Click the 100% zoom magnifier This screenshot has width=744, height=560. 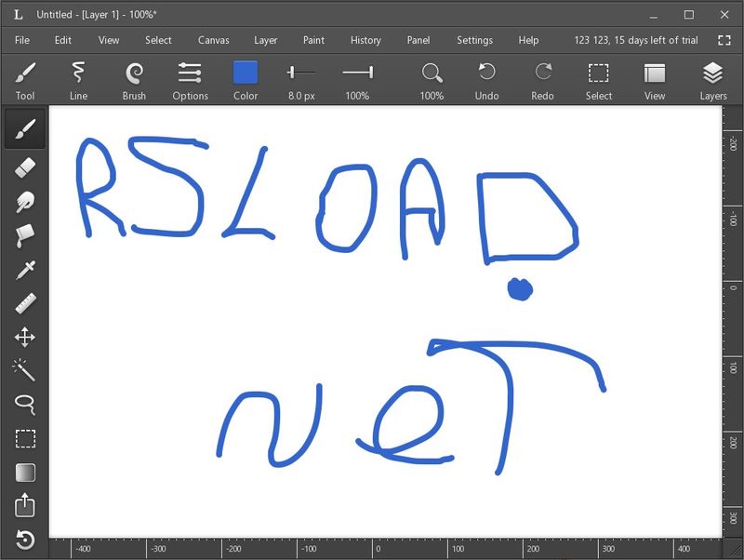(432, 81)
